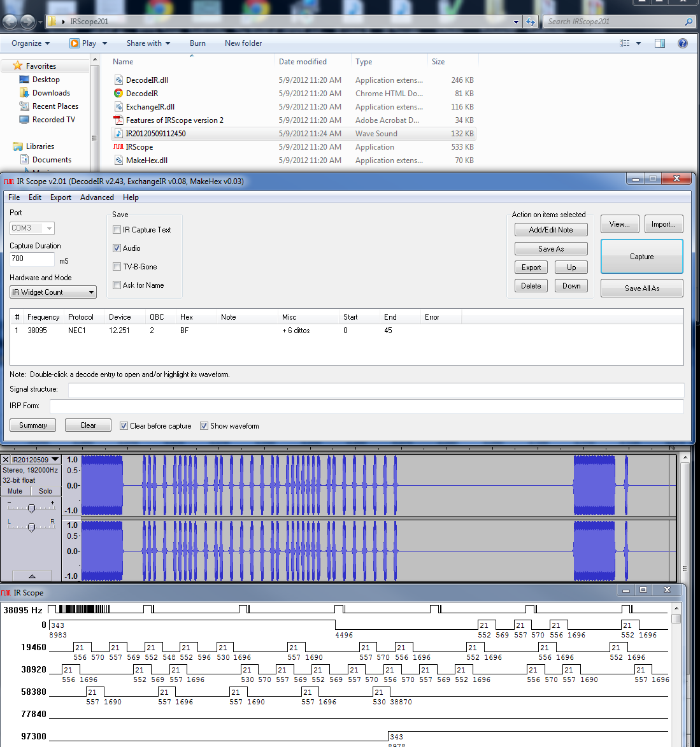The width and height of the screenshot is (700, 747).
Task: Open Explorer help question mark icon
Action: click(x=682, y=43)
